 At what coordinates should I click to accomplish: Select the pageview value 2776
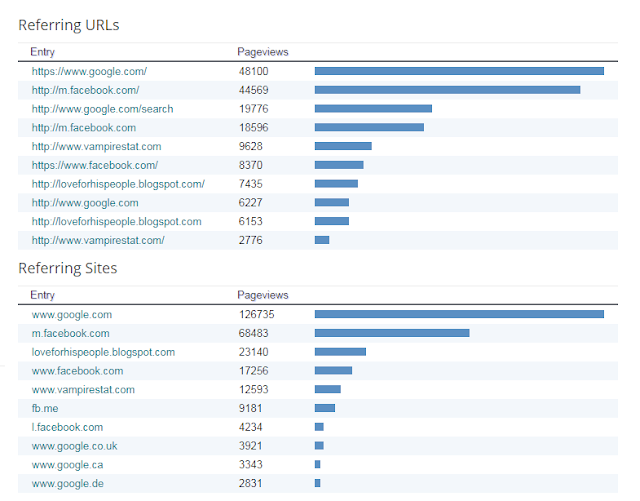tap(251, 240)
